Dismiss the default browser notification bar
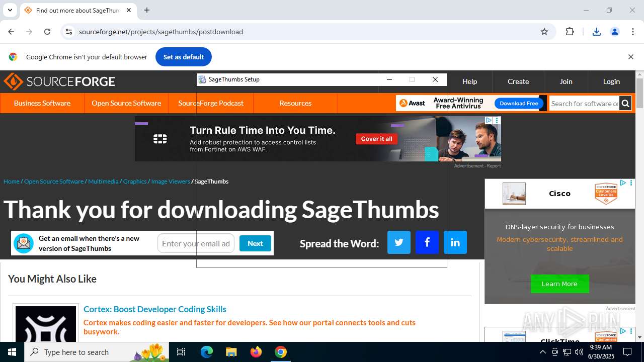Image resolution: width=644 pixels, height=362 pixels. click(x=630, y=57)
